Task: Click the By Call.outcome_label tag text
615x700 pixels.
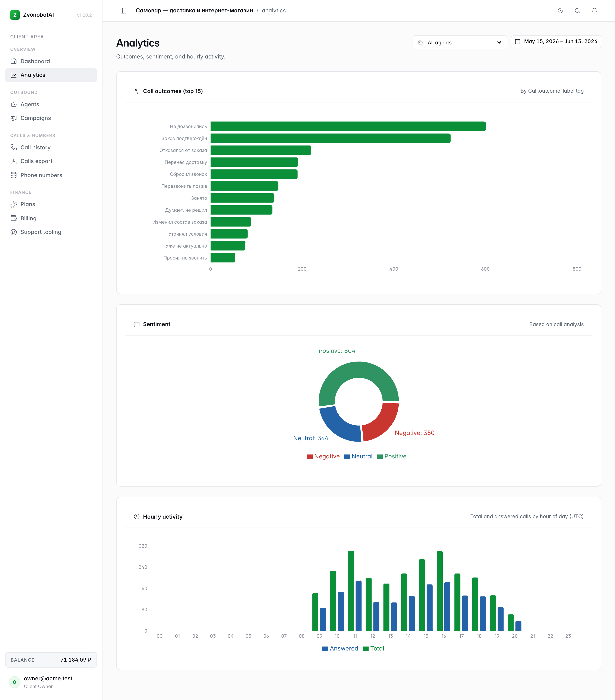Action: tap(552, 91)
